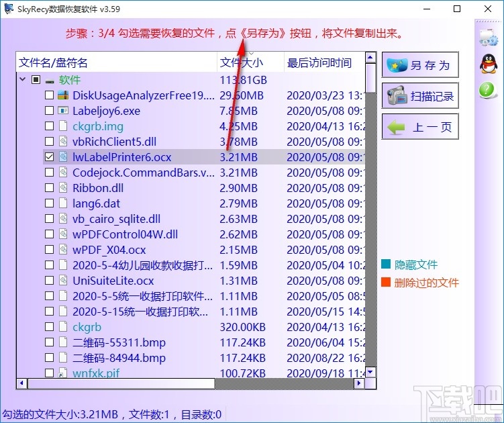Click the ckgrb.img file icon

coord(63,126)
